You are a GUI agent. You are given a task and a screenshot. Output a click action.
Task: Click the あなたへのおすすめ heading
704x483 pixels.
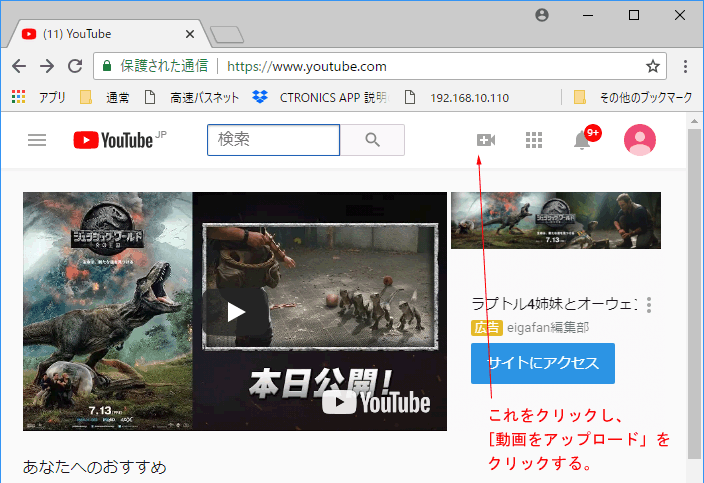95,467
